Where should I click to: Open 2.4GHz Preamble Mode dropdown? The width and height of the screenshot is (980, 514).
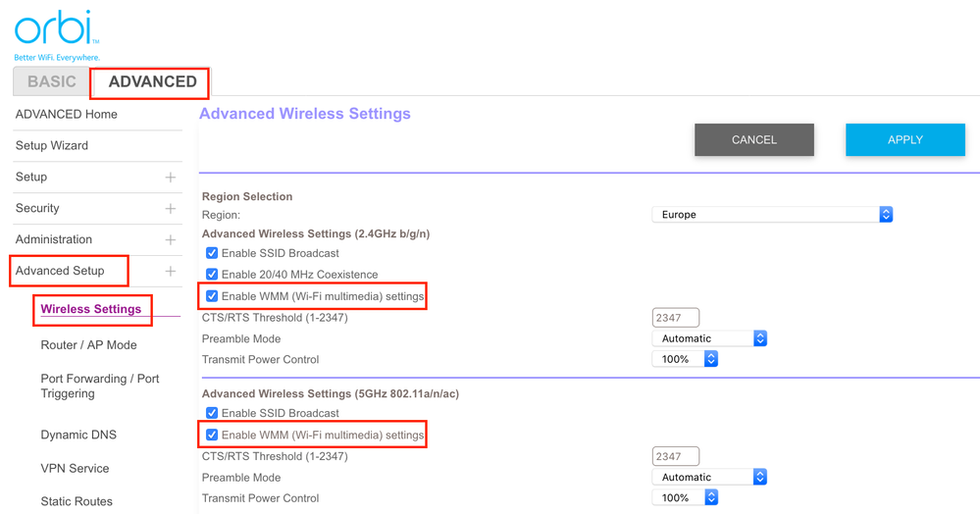click(708, 338)
